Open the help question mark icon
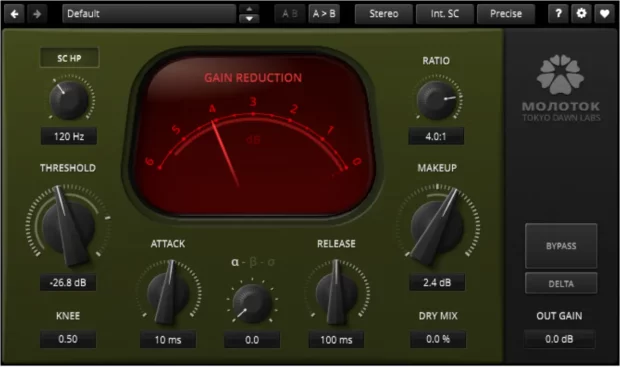 coord(558,14)
